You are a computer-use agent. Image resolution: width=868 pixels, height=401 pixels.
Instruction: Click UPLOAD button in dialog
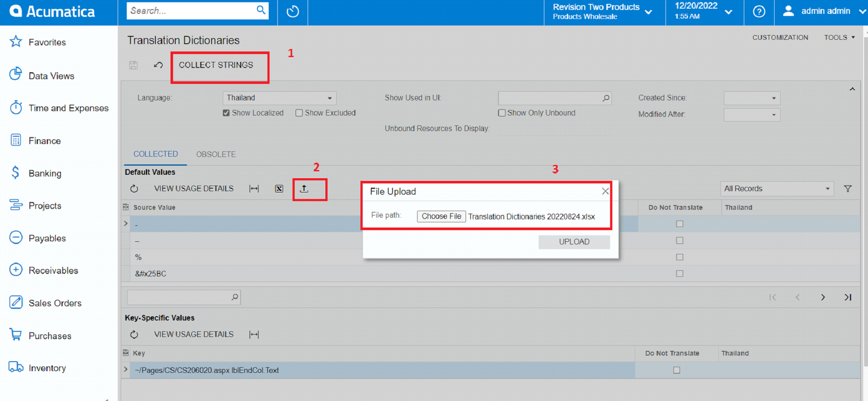(574, 242)
